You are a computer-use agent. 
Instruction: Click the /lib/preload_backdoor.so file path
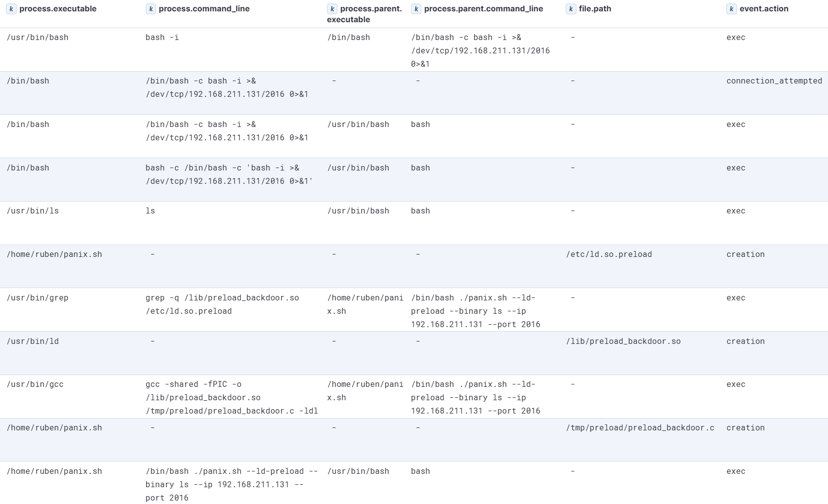(623, 341)
